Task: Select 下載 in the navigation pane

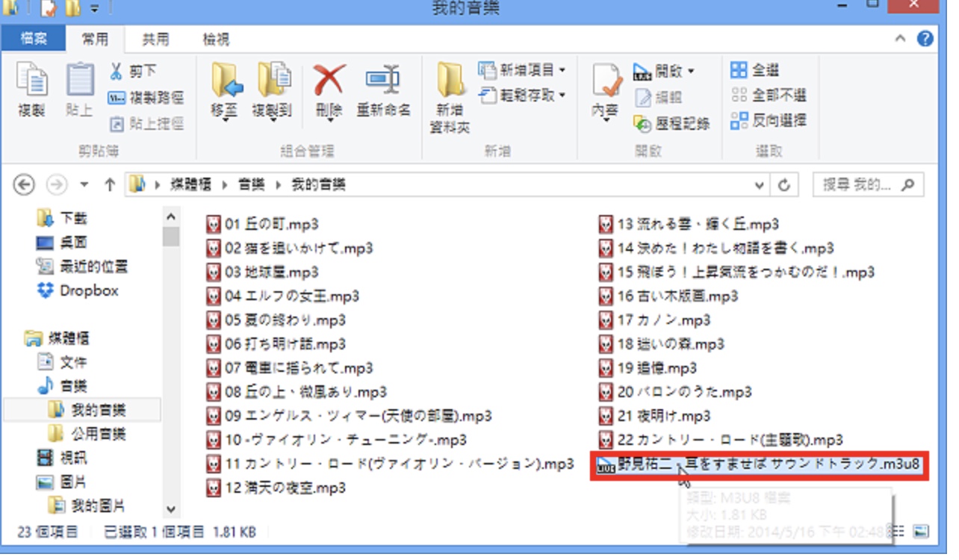Action: tap(61, 219)
